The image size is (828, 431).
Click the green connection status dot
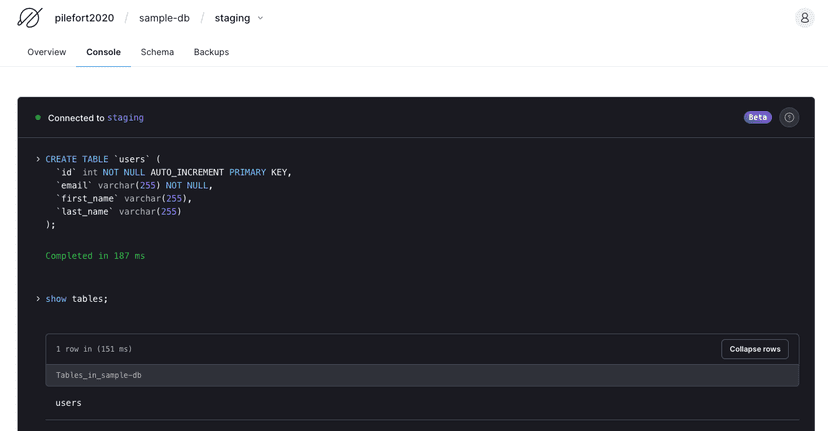pyautogui.click(x=38, y=118)
